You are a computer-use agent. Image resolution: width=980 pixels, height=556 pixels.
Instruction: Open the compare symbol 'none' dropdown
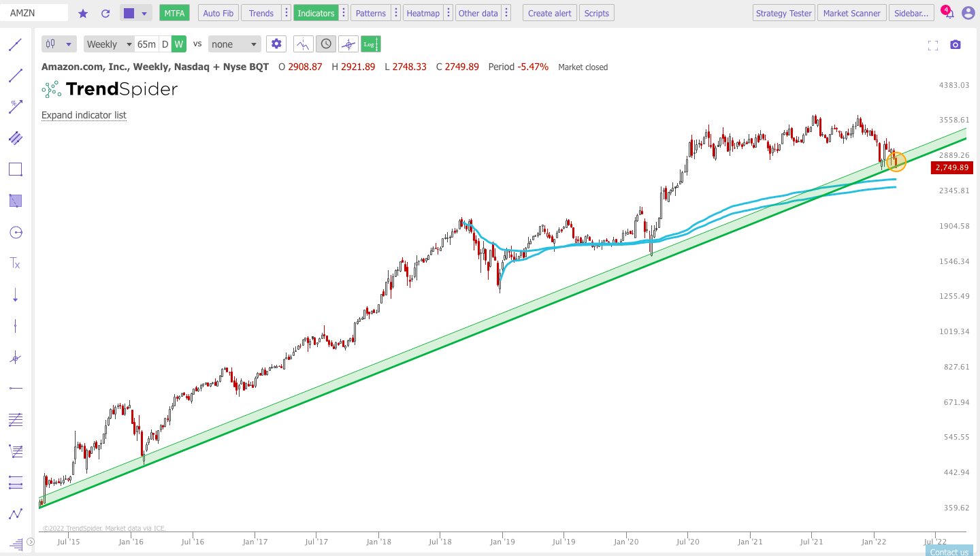click(234, 44)
